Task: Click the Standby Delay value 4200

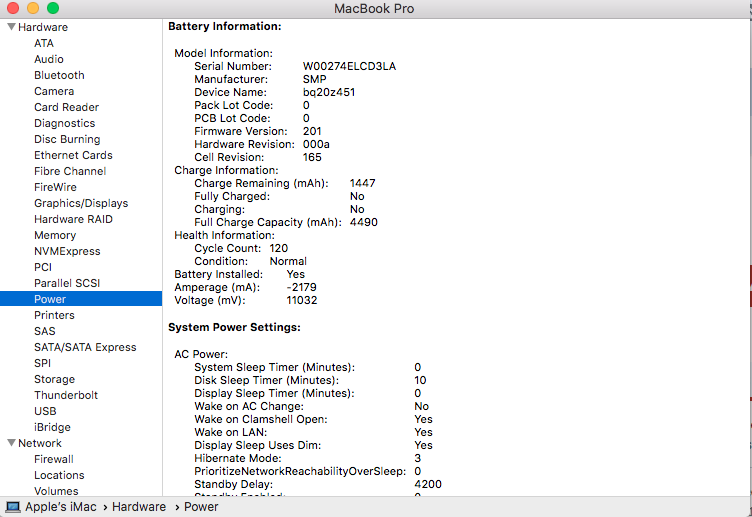Action: coord(428,484)
